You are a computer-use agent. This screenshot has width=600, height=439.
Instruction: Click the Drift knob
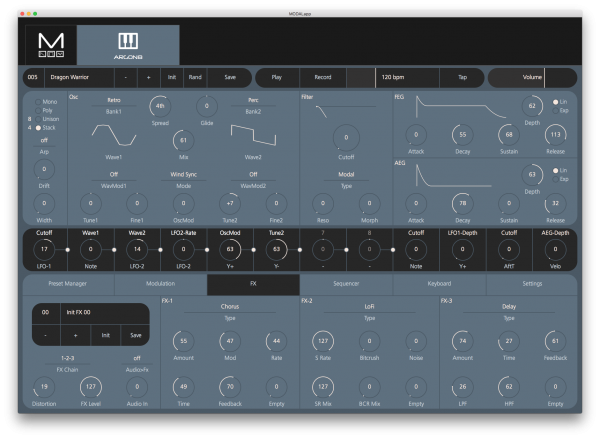click(x=44, y=169)
